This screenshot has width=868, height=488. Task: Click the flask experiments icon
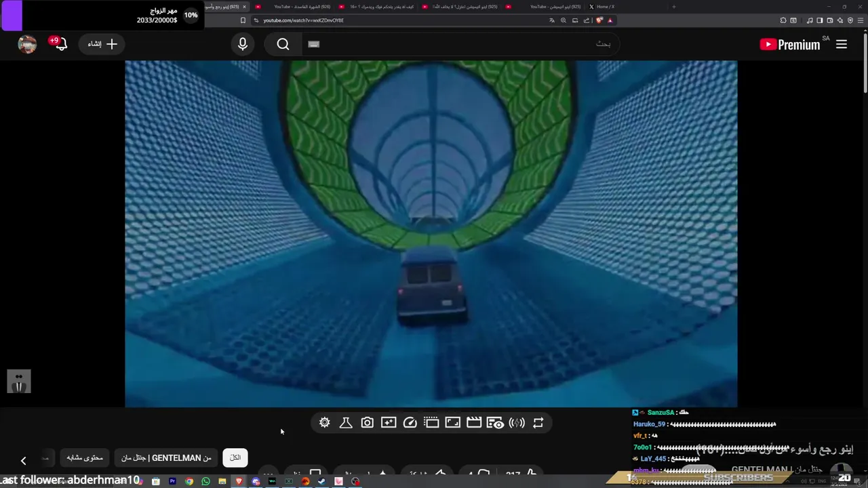pos(346,422)
